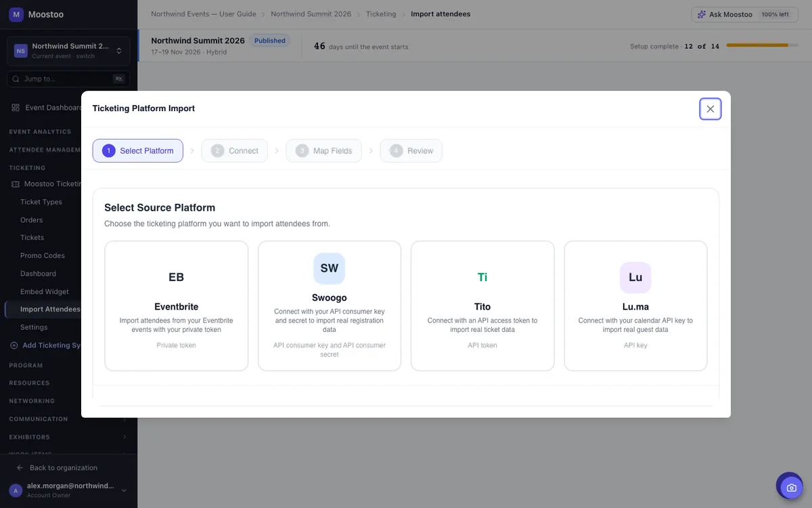Click the magnifier icon in Jump to
Screen dimensions: 812x508
[x=17, y=79]
